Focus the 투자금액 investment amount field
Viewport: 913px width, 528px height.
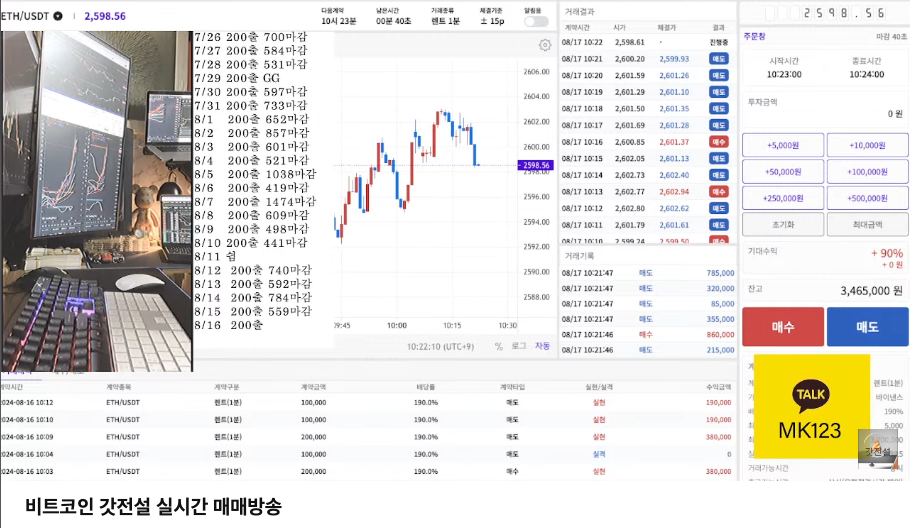825,108
